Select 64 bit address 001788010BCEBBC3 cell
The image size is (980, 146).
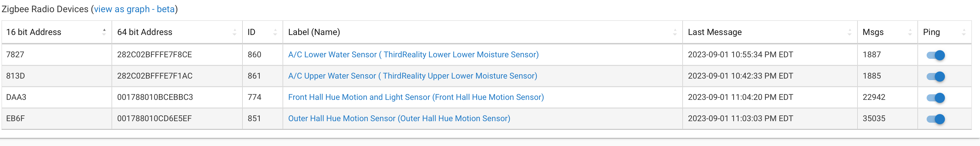coord(155,97)
